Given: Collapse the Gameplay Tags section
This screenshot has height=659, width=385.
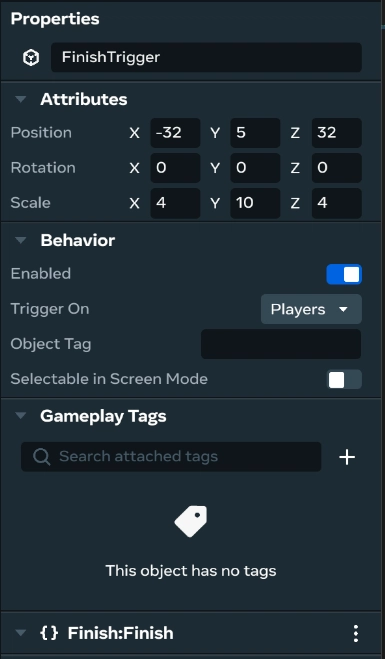Looking at the screenshot, I should pos(20,416).
